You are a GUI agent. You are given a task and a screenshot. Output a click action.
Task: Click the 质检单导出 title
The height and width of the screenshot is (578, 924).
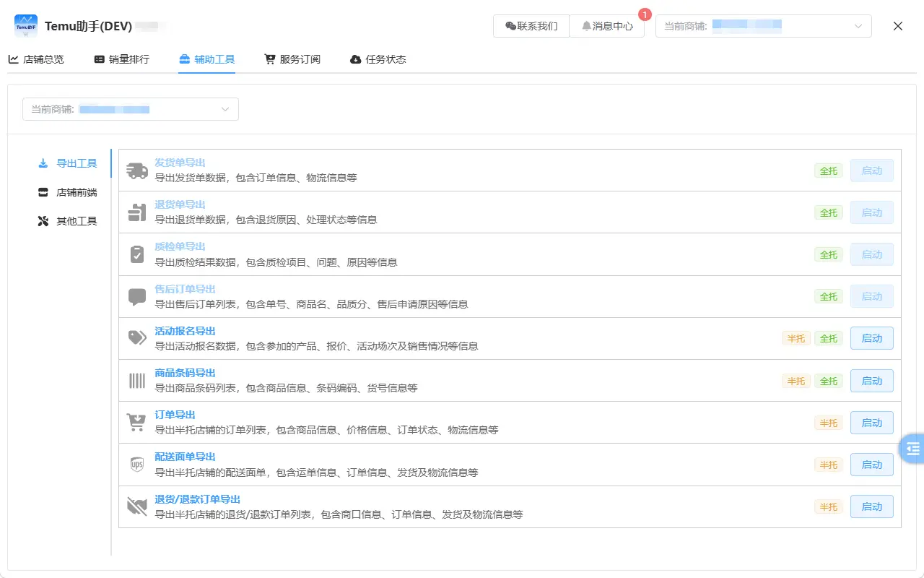(180, 246)
